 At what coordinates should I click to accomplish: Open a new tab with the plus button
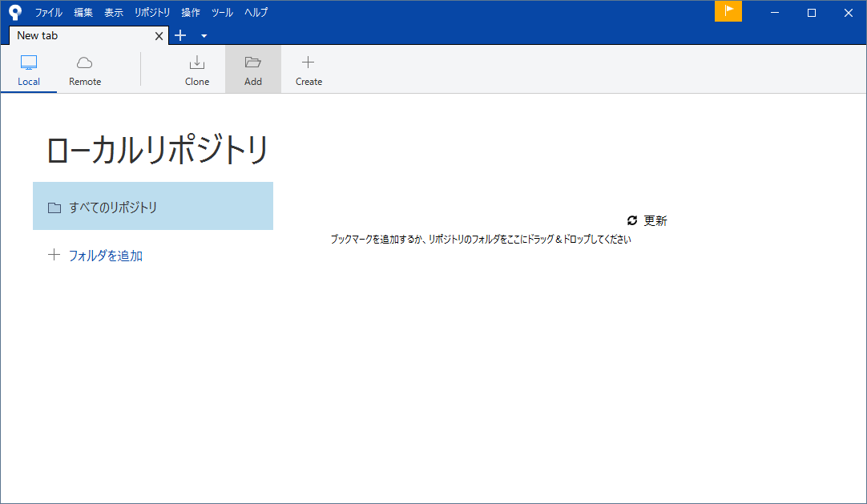179,35
